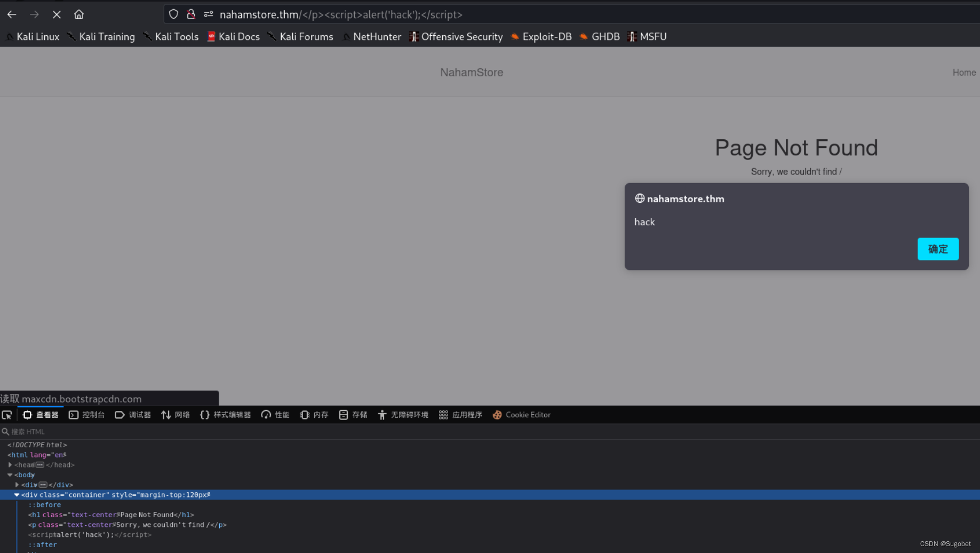Expand the head node in DOM tree

10,465
